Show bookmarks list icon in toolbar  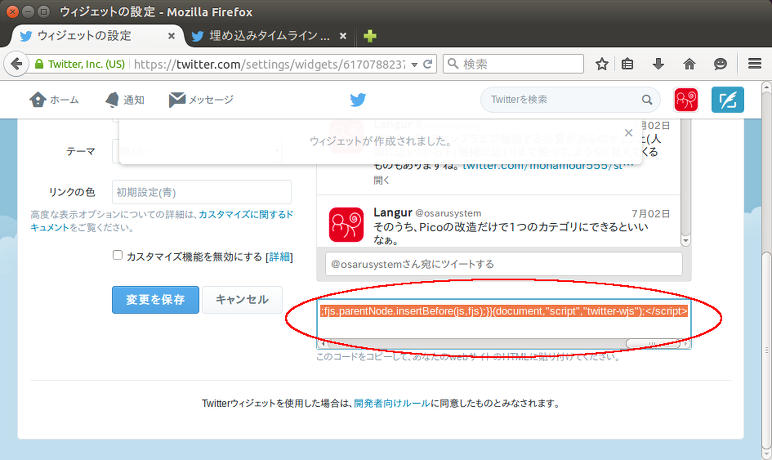pyautogui.click(x=627, y=64)
